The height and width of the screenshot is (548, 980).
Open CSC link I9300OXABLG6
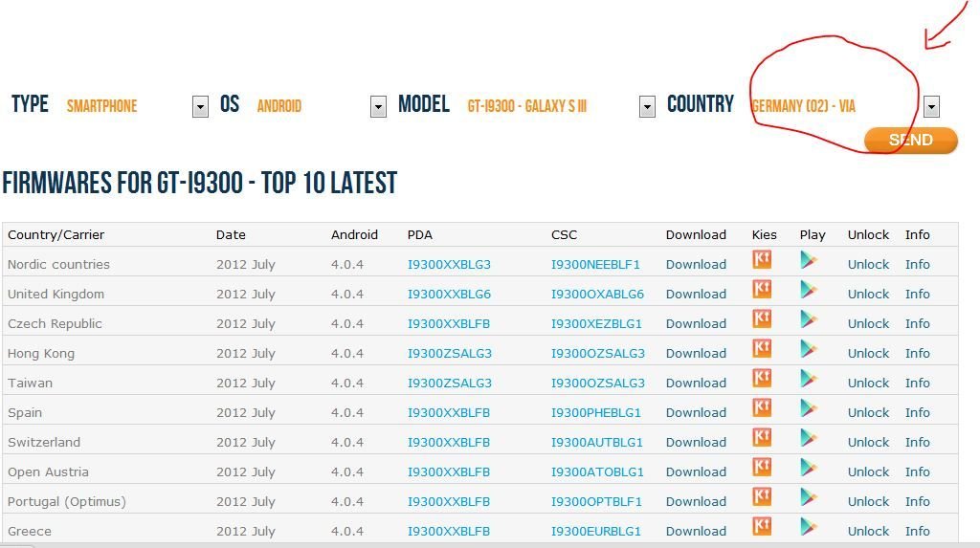tap(597, 294)
